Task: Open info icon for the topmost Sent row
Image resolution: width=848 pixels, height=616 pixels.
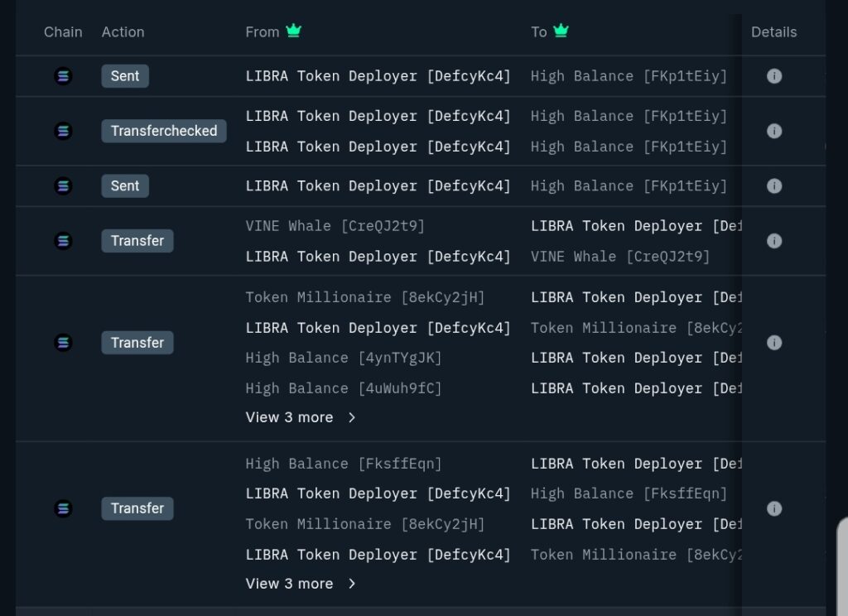Action: (x=774, y=76)
